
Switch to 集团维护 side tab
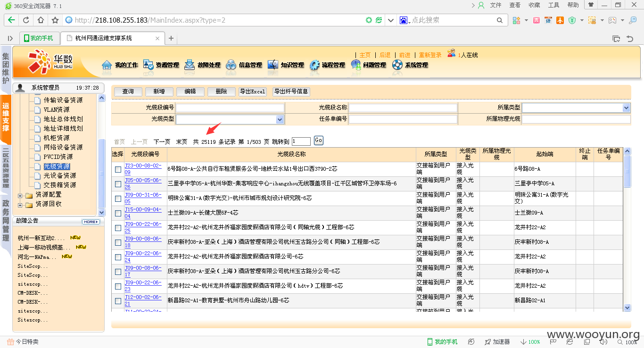click(x=6, y=68)
